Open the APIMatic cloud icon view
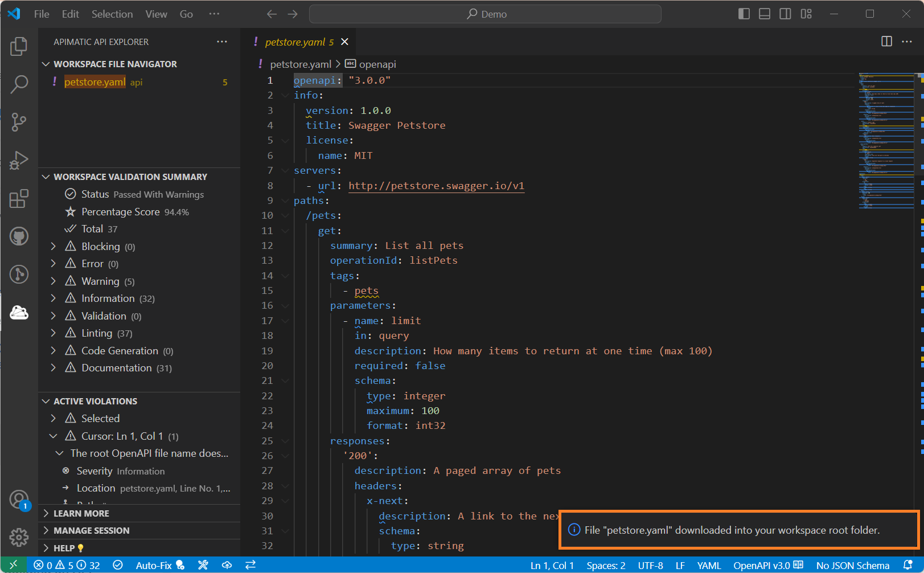Viewport: 924px width, 573px height. (x=19, y=312)
